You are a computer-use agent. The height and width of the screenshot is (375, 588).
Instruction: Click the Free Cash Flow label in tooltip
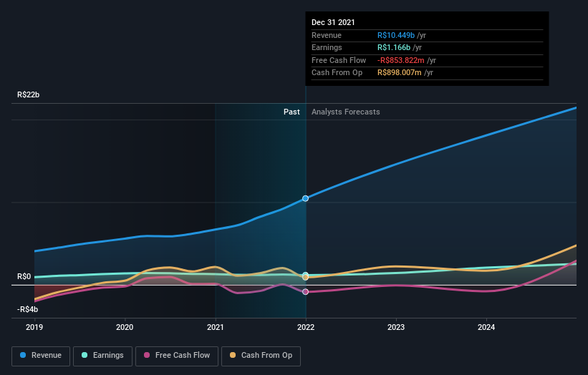pyautogui.click(x=339, y=60)
